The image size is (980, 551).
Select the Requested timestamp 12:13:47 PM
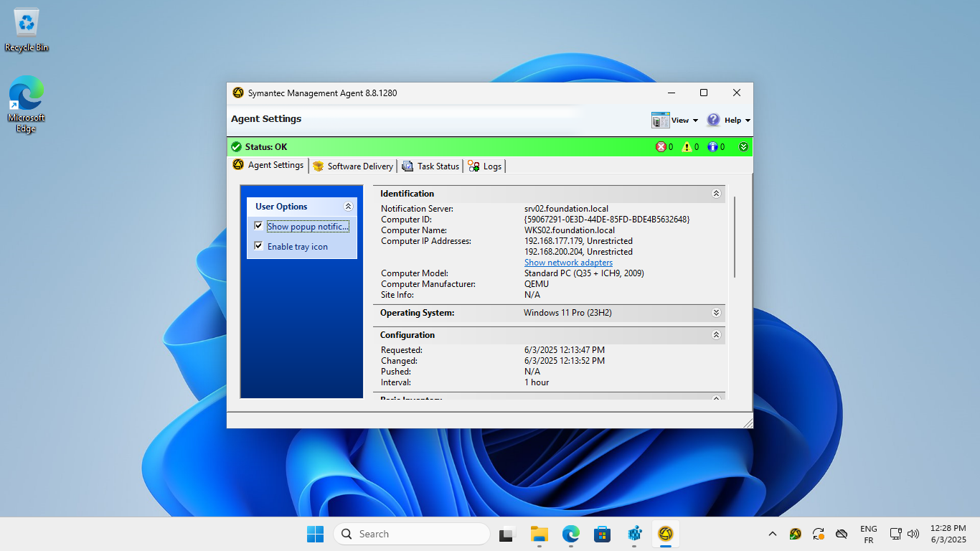565,350
